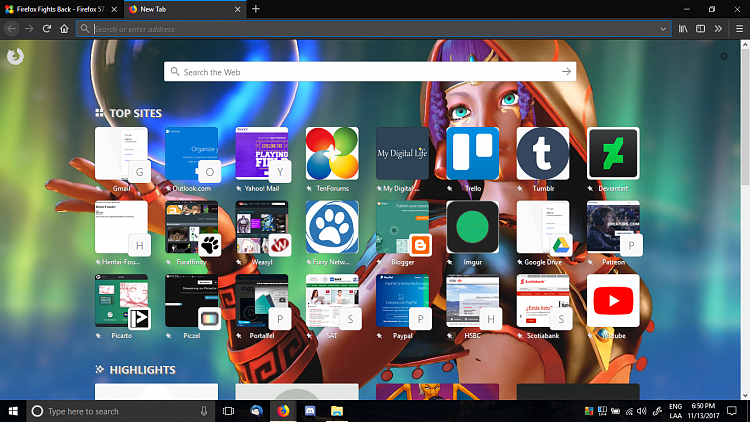Open a new tab with plus button
This screenshot has width=750, height=422.
point(256,9)
